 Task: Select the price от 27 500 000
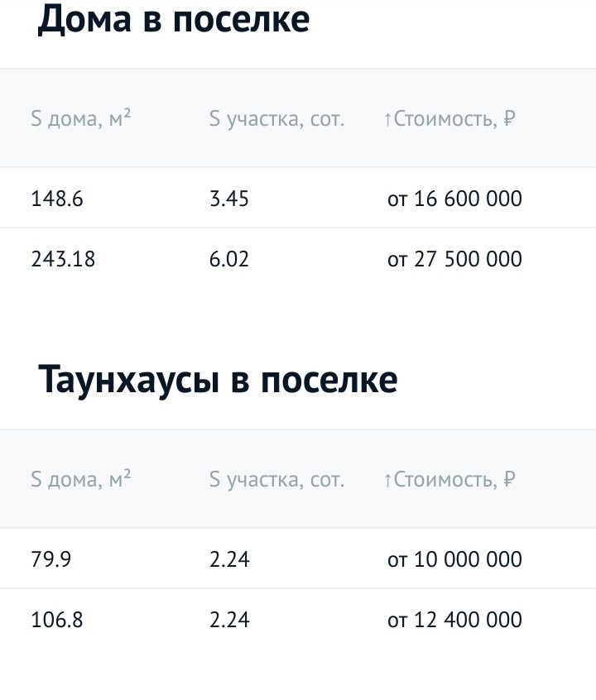pos(454,259)
